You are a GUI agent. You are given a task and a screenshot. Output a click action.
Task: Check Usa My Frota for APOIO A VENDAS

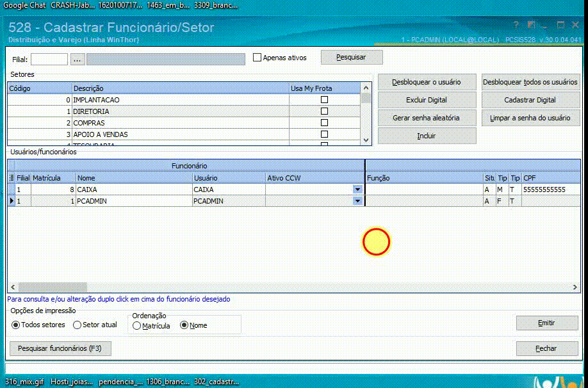point(324,134)
